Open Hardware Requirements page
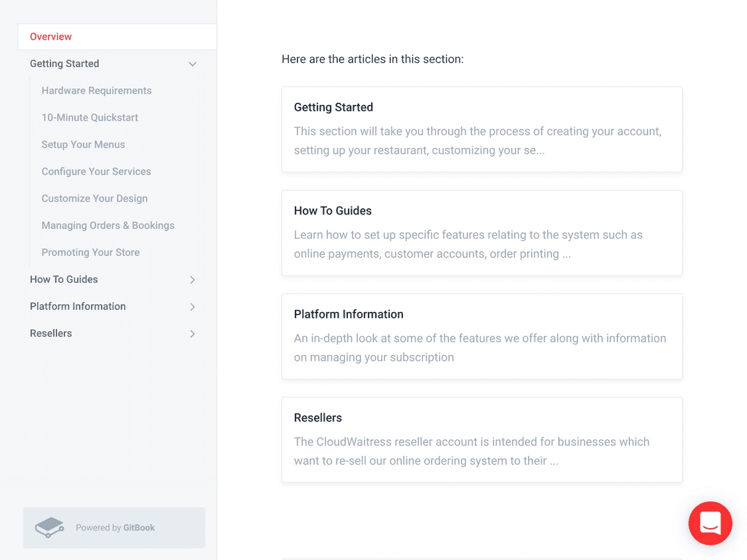 [97, 90]
